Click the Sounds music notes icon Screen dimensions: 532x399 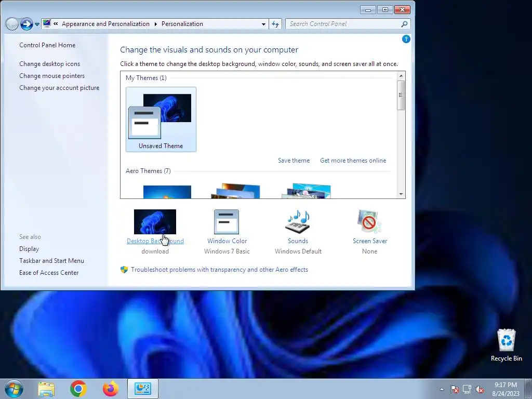pos(298,221)
